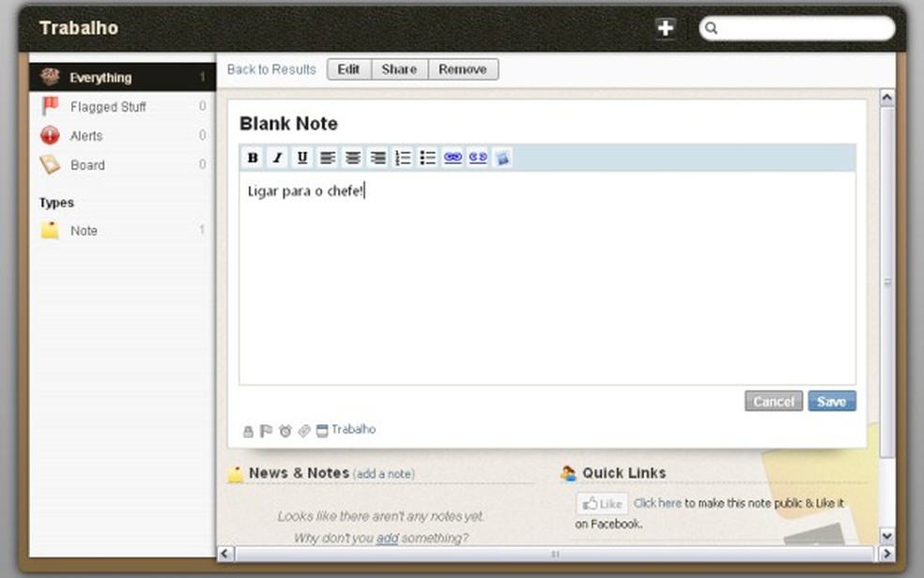Open Flagged Stuff in the sidebar
The width and height of the screenshot is (924, 578).
point(123,107)
